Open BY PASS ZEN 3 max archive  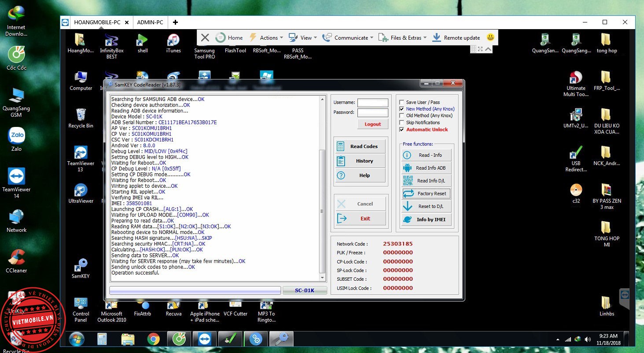(x=607, y=196)
